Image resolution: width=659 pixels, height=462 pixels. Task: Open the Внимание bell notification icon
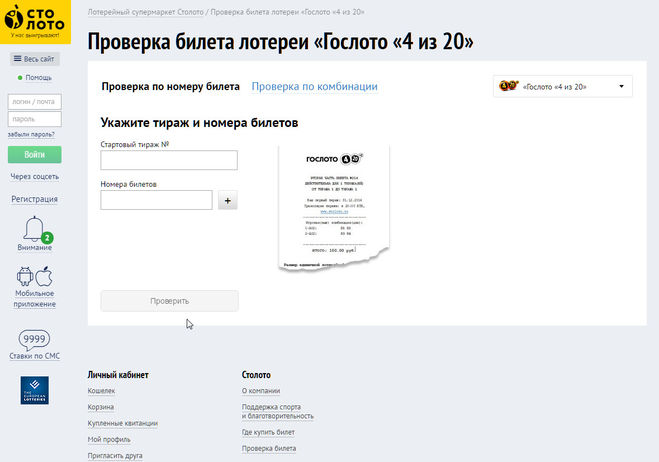[x=34, y=229]
